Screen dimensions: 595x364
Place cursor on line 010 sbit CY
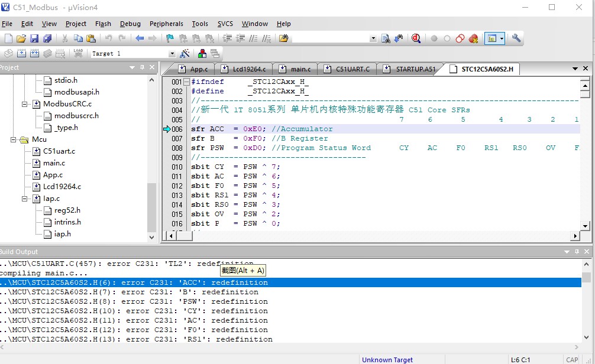point(235,167)
